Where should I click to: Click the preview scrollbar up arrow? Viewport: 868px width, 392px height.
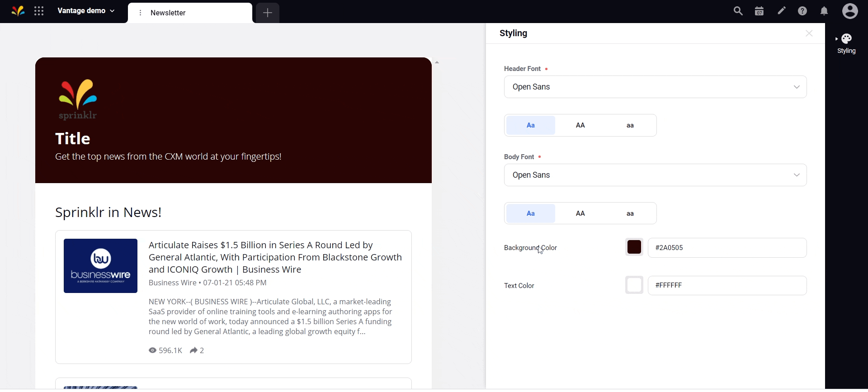tap(437, 62)
